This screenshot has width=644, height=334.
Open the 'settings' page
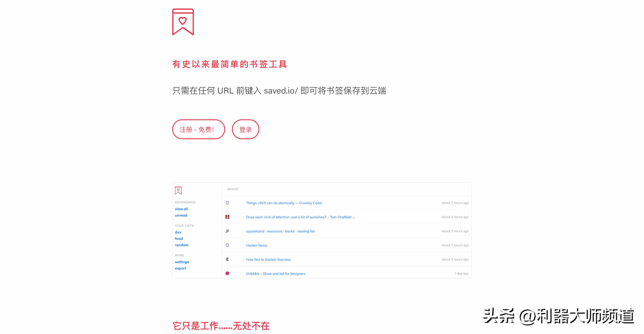tap(182, 262)
